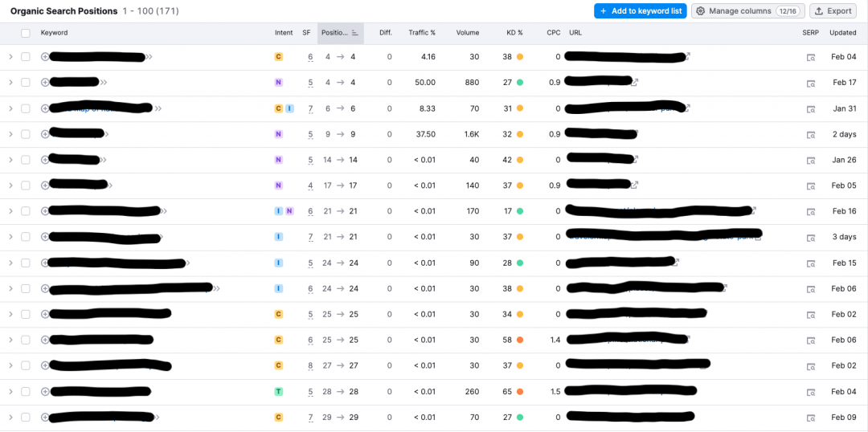
Task: Click plus icon beside the 1.6K-volume keyword
Action: click(45, 134)
